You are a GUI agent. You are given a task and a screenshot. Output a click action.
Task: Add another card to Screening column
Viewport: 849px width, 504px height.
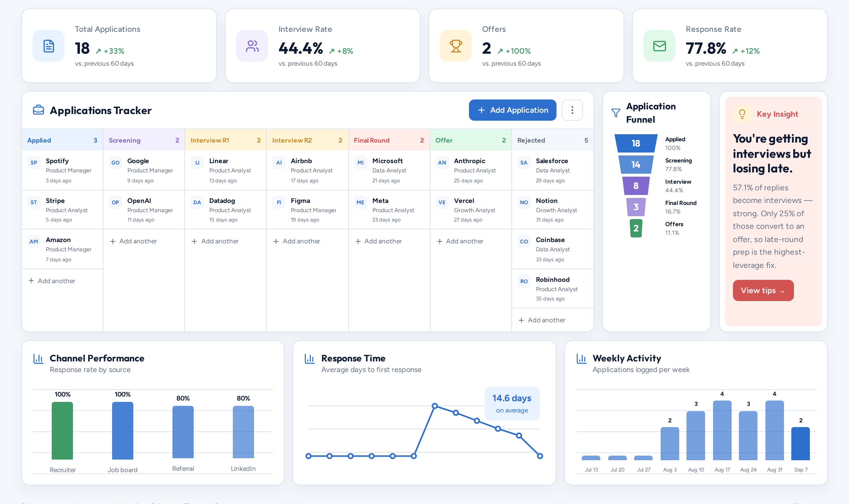pos(133,241)
